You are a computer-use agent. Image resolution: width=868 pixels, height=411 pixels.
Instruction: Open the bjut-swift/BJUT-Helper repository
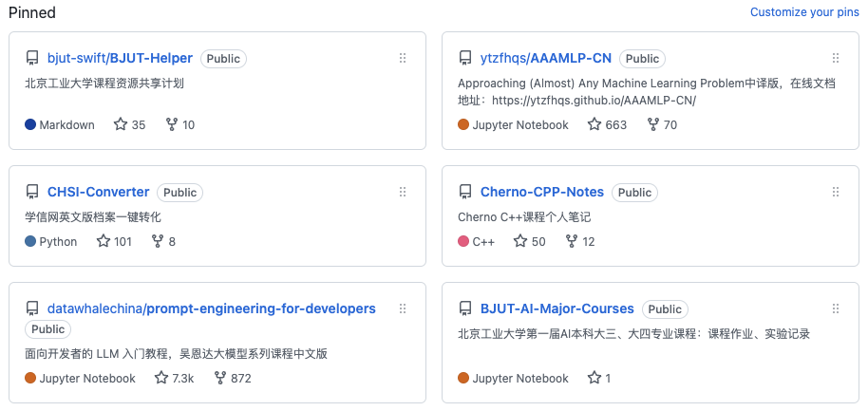pos(120,58)
